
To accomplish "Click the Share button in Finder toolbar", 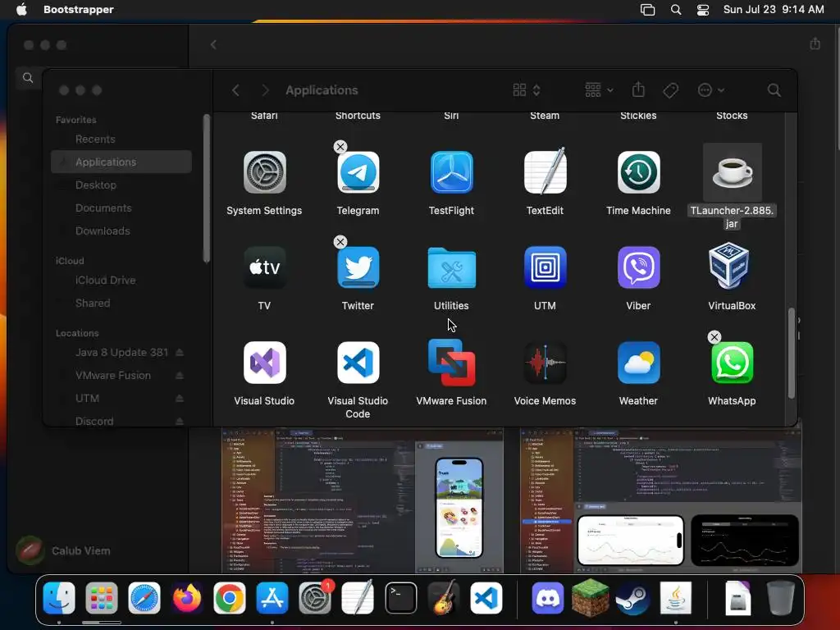I will 638,89.
